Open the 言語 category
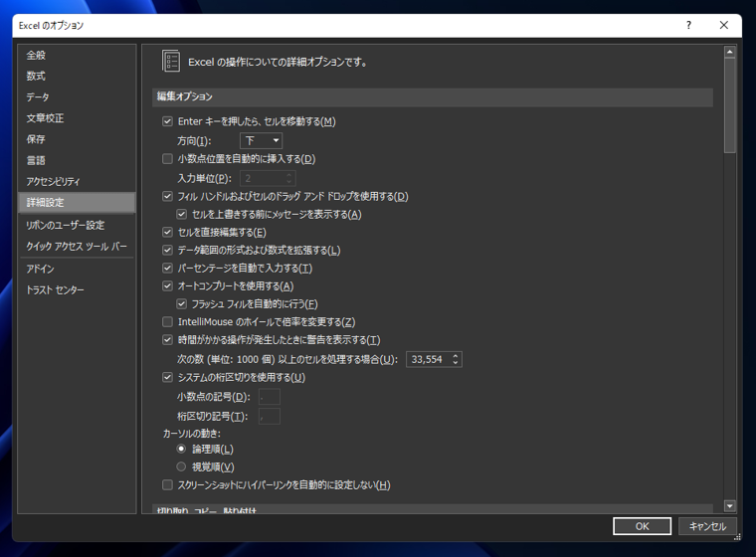 (77, 160)
